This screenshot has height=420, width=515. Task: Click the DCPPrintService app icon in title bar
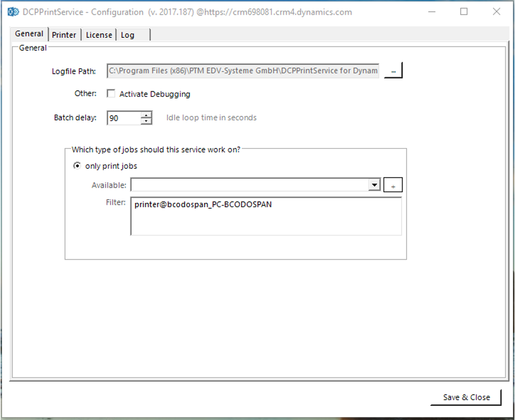[13, 12]
